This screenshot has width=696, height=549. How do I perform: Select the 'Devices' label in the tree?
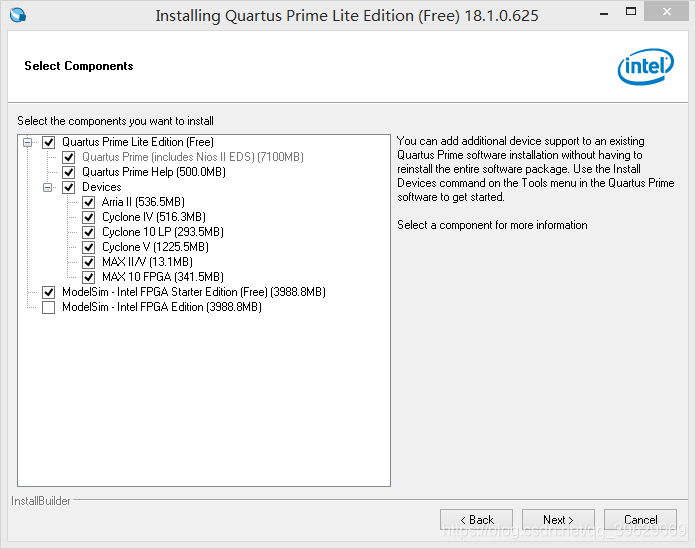click(102, 187)
